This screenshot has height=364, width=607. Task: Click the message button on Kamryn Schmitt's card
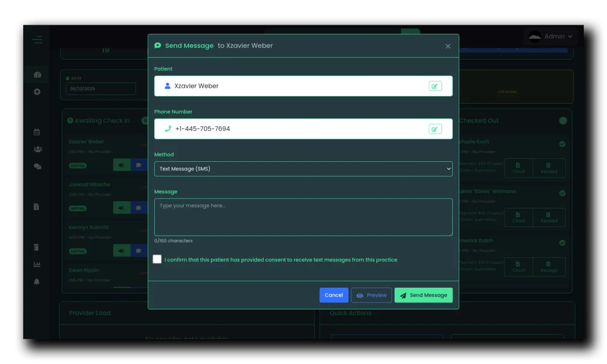pyautogui.click(x=139, y=251)
